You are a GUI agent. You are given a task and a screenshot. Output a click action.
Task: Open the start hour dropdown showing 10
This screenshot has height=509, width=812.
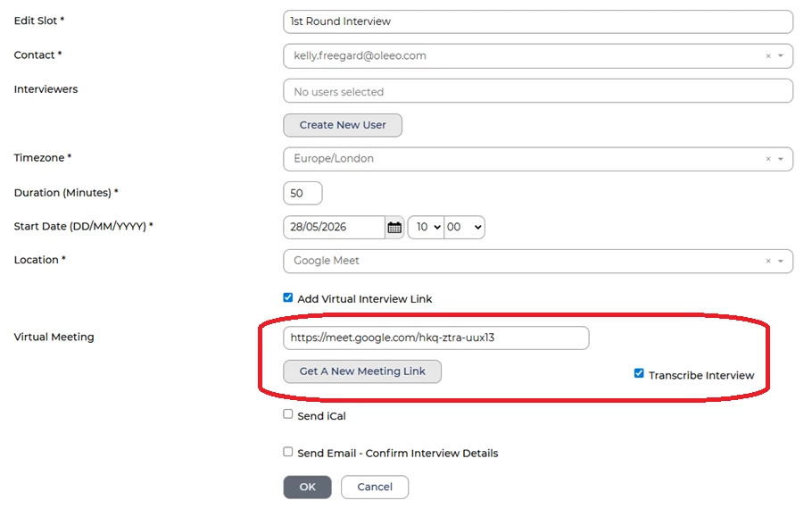pos(427,227)
